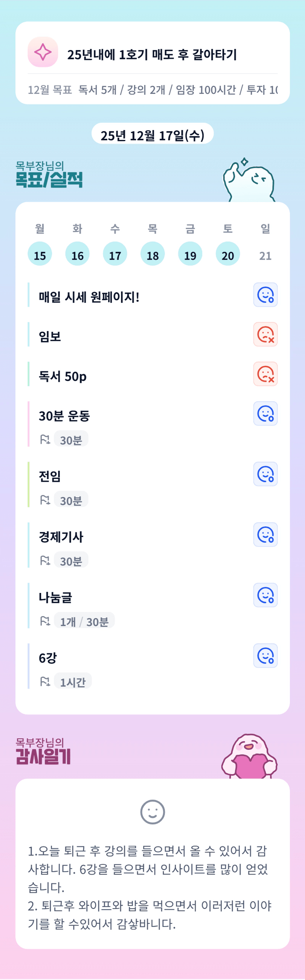Image resolution: width=305 pixels, height=980 pixels.
Task: Open the 25년내에 1호기 매도 goal title
Action: pyautogui.click(x=152, y=55)
